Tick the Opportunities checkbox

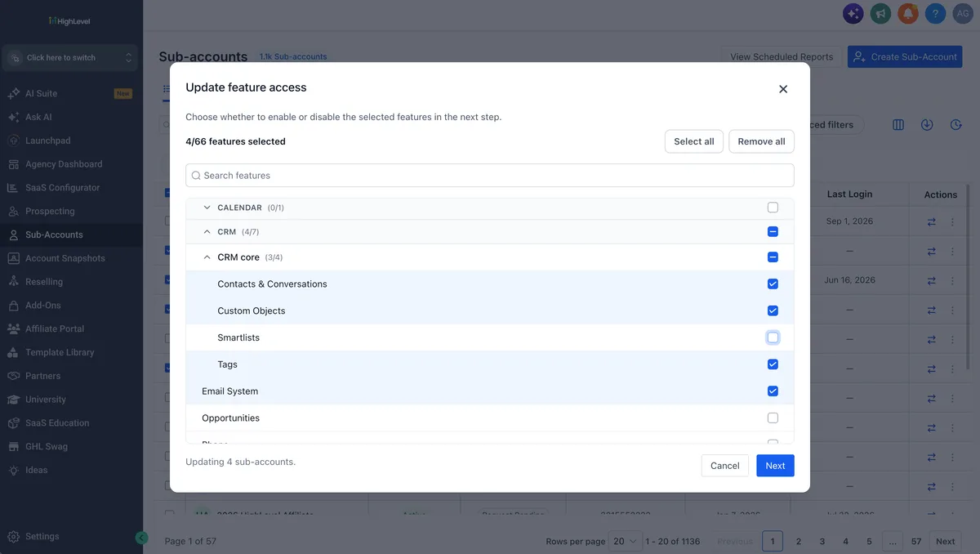tap(773, 418)
